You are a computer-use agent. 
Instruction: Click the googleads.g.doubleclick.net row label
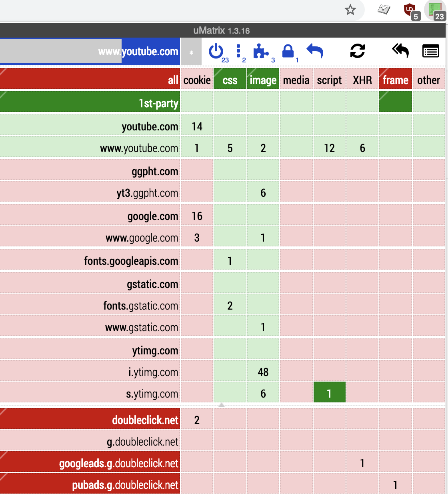tap(119, 463)
